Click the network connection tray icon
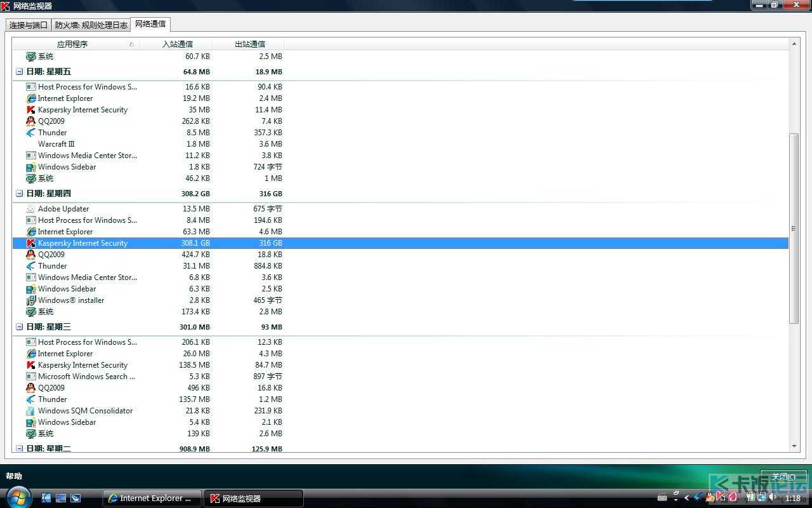 tap(761, 498)
